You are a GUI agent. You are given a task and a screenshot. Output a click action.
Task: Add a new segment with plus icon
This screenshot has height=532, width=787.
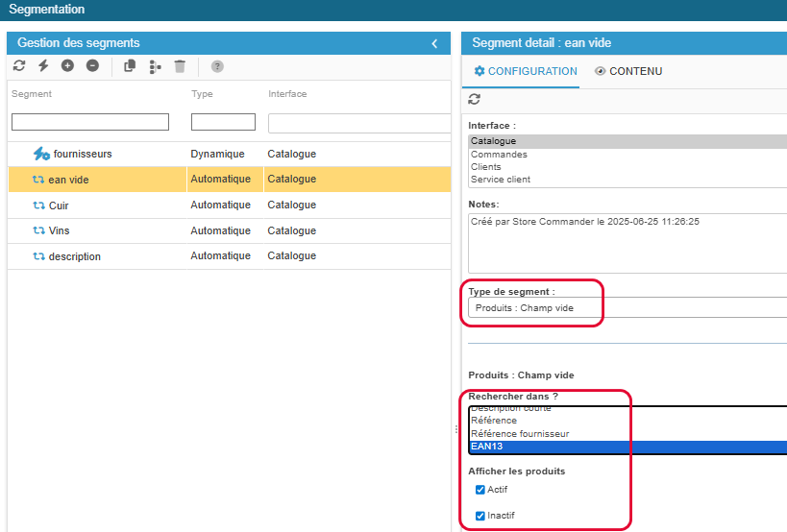coord(67,65)
